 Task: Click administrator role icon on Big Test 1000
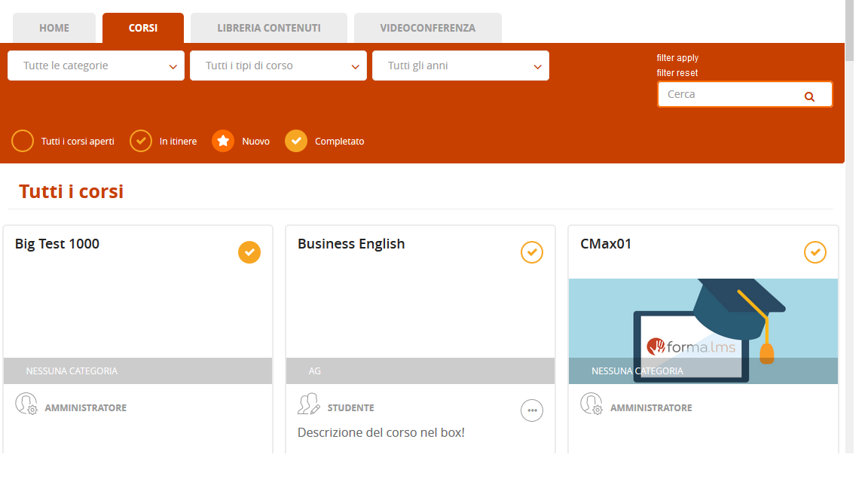click(x=26, y=404)
